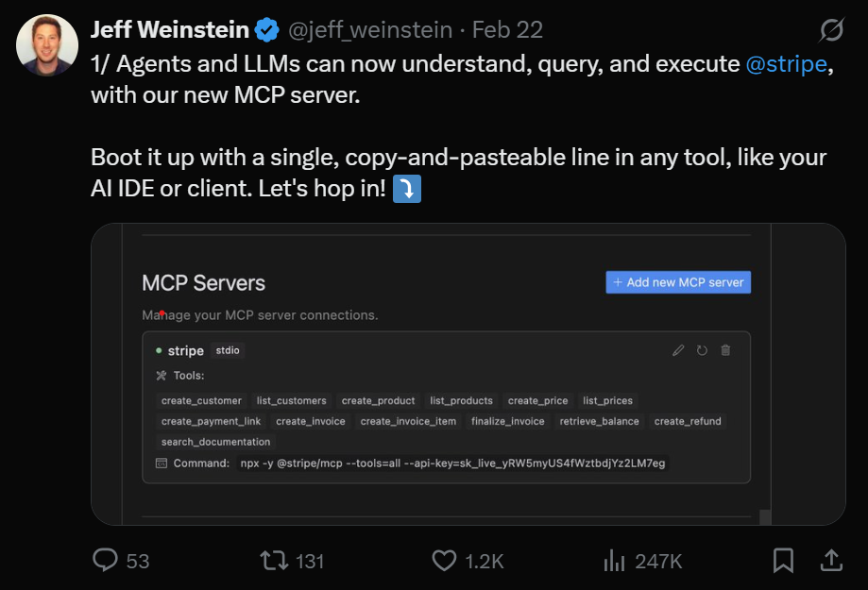Click the share upload icon
868x590 pixels.
[831, 560]
